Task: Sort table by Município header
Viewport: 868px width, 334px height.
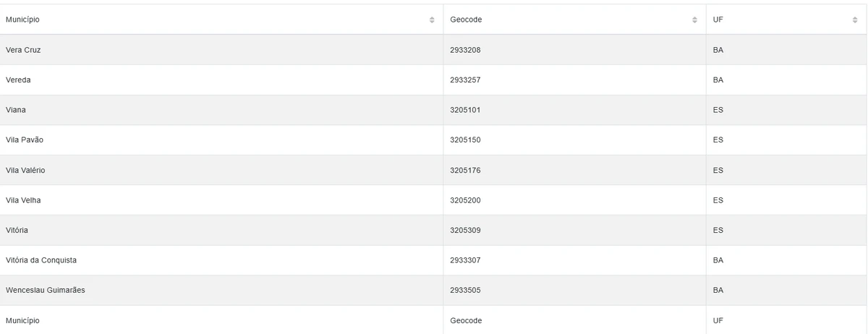Action: coord(22,20)
